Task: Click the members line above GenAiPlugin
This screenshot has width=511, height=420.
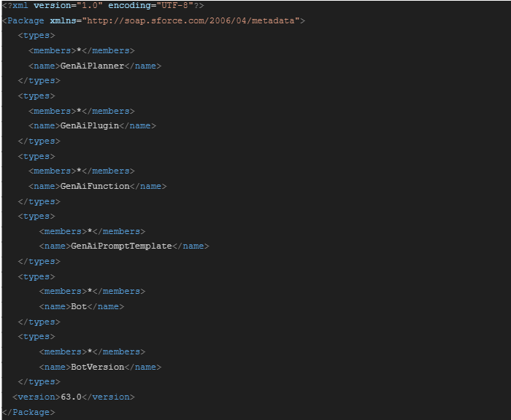Action: tap(82, 111)
